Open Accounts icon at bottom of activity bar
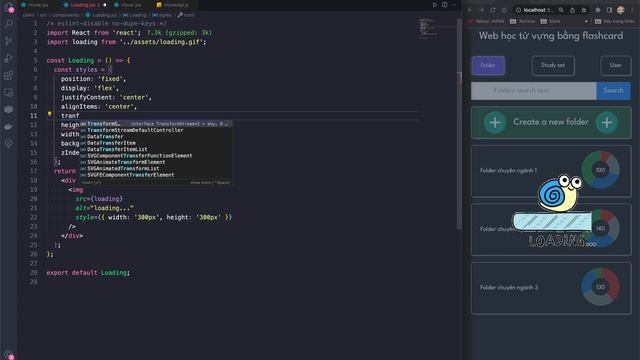Viewport: 640px width, 360px height. (9, 355)
